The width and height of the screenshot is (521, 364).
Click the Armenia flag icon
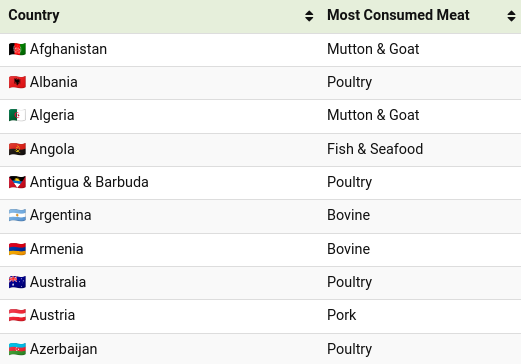click(x=17, y=249)
